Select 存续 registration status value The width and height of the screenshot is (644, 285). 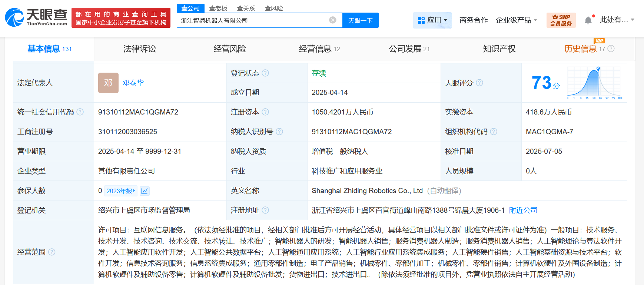[x=319, y=73]
